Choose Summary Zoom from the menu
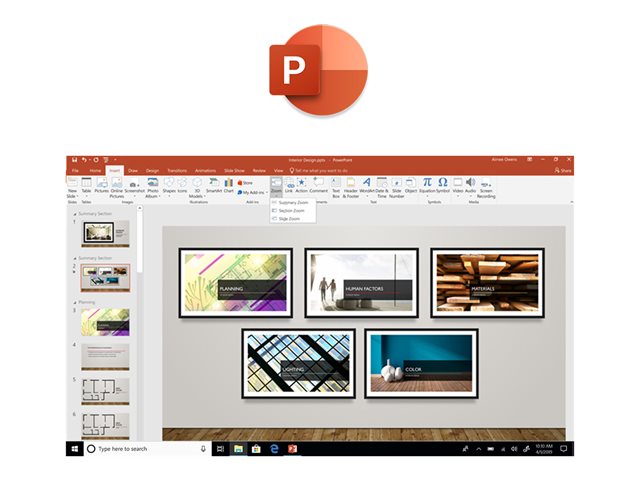Screen dimensions: 640x480 pos(292,202)
